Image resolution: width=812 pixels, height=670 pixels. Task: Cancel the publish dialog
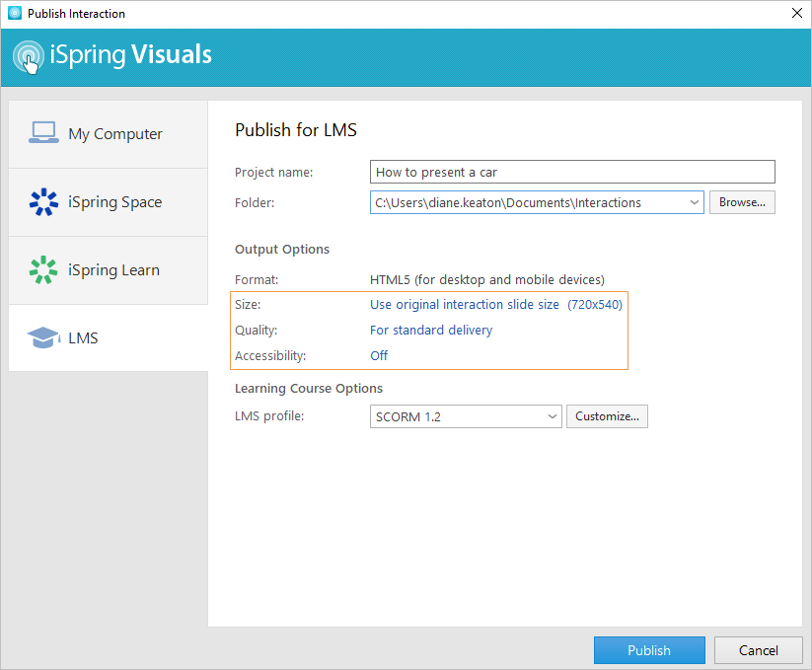pos(759,650)
